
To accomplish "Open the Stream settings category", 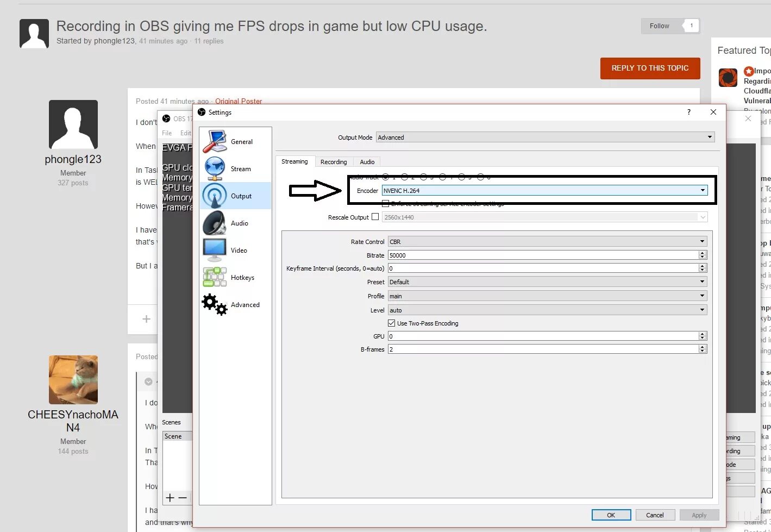I will tap(235, 169).
